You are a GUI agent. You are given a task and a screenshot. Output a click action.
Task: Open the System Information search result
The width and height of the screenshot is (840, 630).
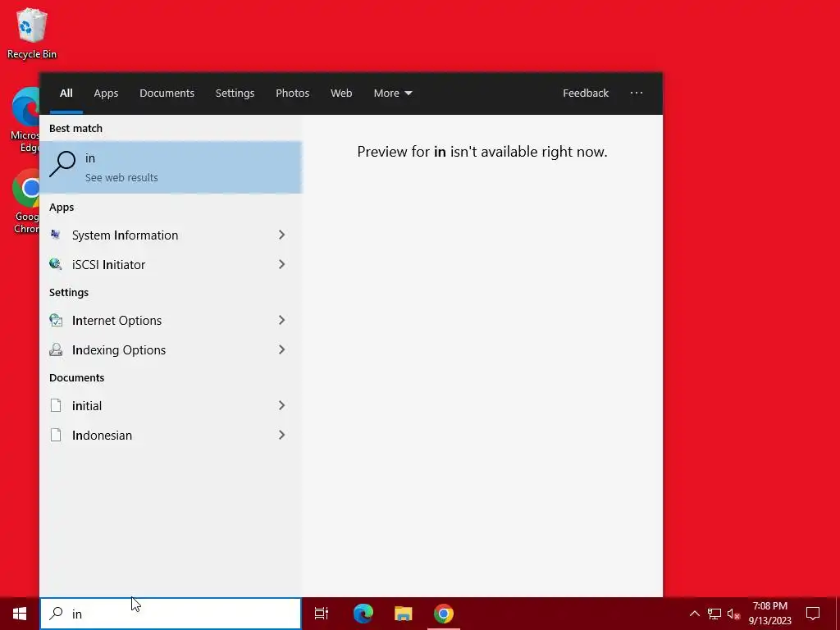coord(171,235)
